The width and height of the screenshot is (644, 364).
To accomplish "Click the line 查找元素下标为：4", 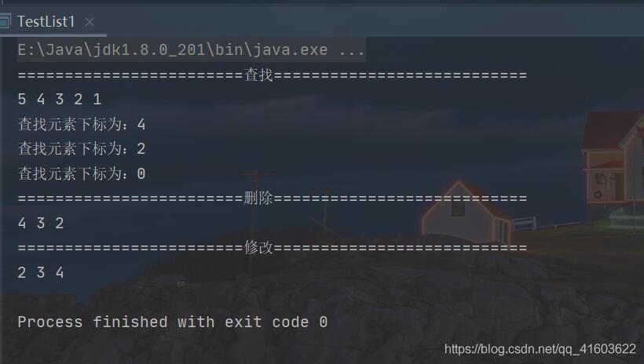I will [x=82, y=125].
